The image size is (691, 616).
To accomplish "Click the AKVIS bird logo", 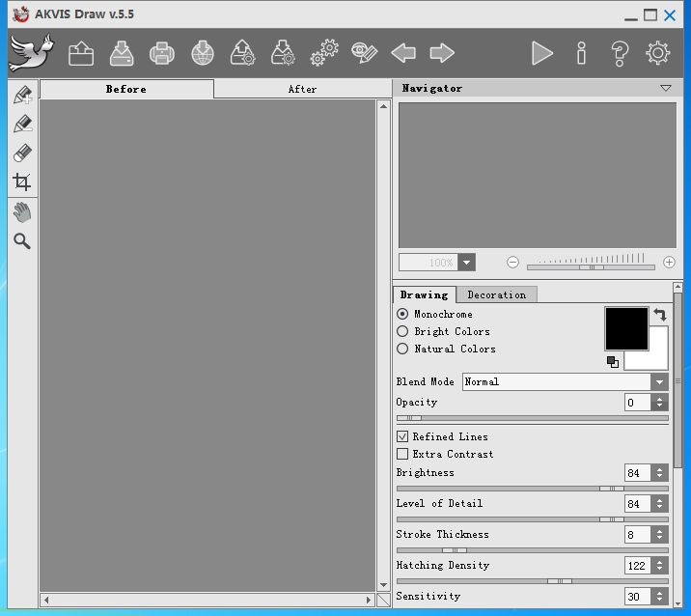I will pyautogui.click(x=32, y=52).
